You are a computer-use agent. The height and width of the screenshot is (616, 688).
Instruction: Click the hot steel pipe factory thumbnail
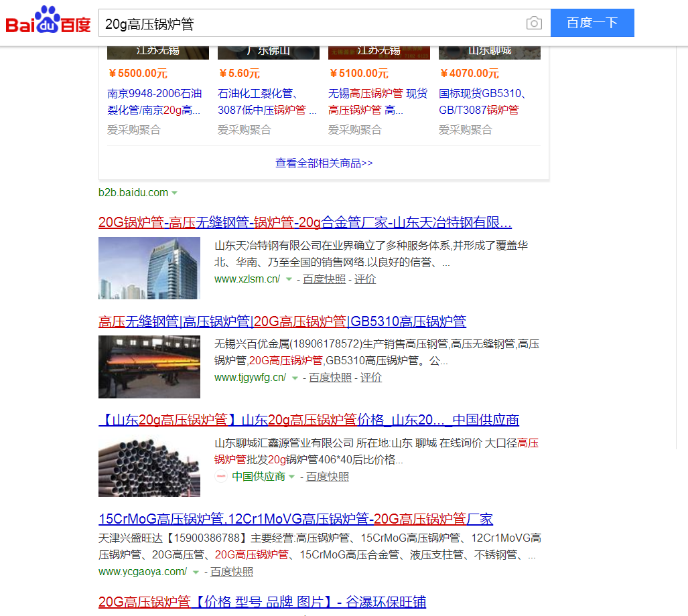(149, 367)
